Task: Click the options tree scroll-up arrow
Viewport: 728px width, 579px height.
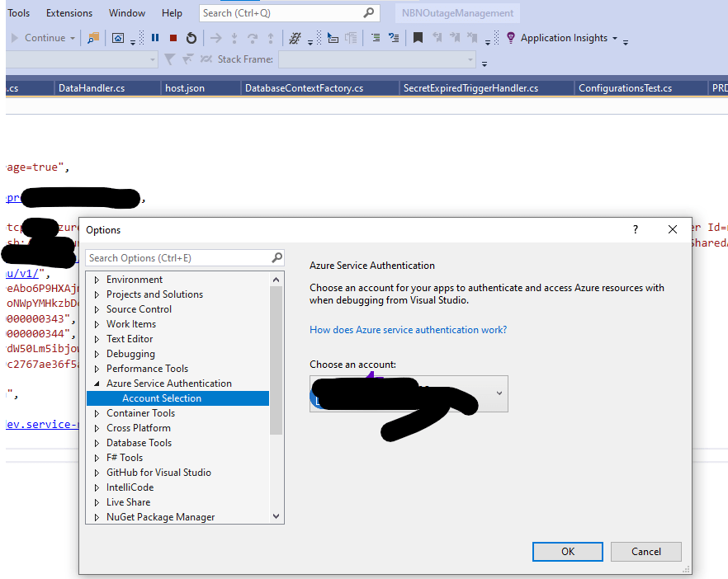Action: click(x=277, y=280)
